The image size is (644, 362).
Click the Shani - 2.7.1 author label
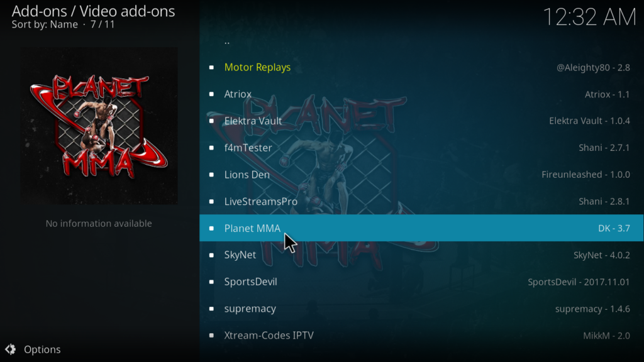(604, 148)
